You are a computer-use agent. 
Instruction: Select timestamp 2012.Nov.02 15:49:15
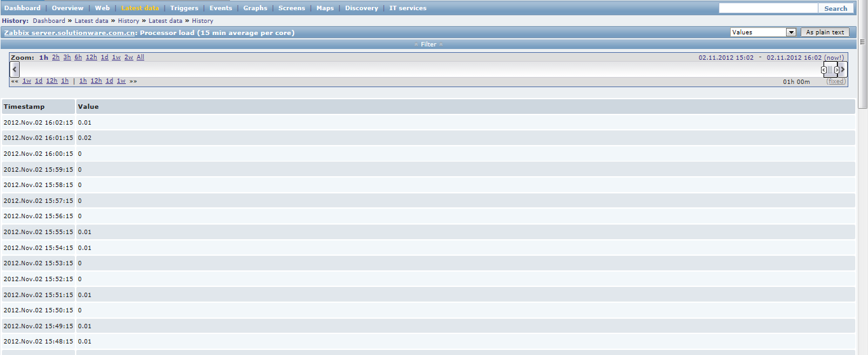coord(38,326)
